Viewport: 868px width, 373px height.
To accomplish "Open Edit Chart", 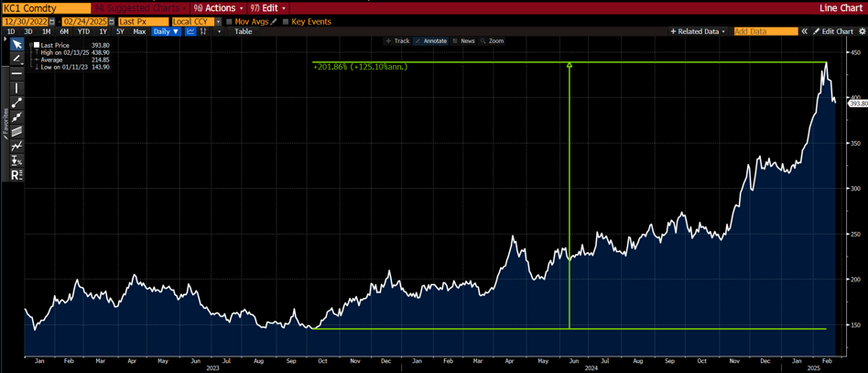I will click(x=833, y=31).
